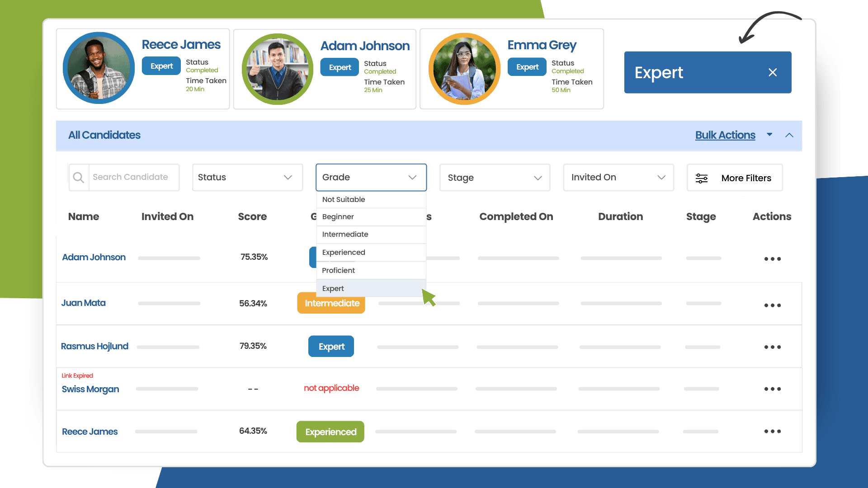The width and height of the screenshot is (868, 488).
Task: Collapse the All Candidates section chevron
Action: point(789,135)
